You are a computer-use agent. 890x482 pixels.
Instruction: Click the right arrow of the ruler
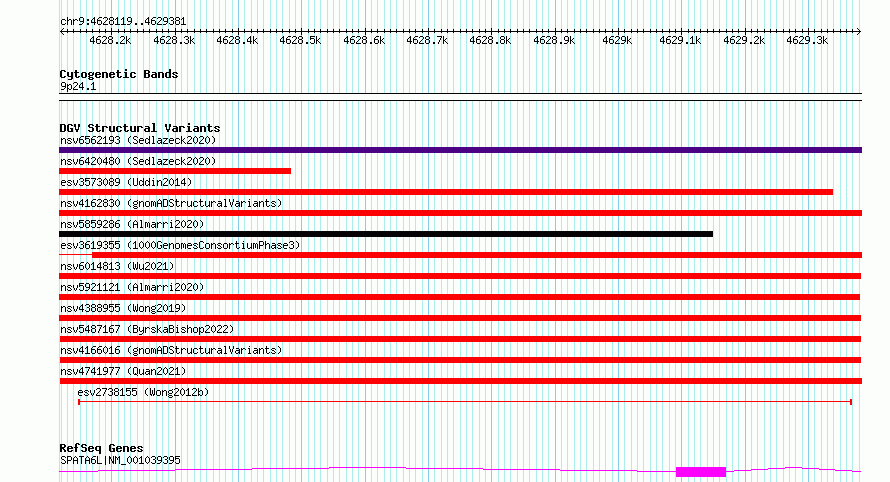(859, 31)
